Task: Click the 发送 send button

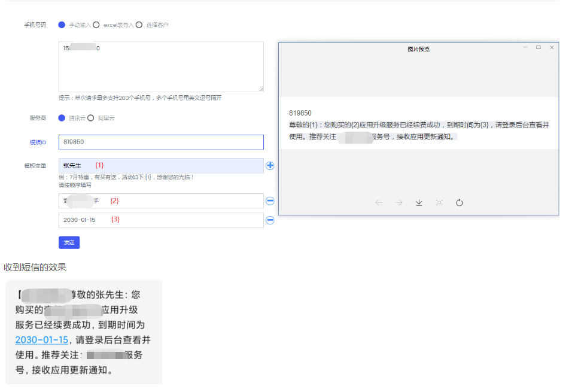Action: [69, 242]
